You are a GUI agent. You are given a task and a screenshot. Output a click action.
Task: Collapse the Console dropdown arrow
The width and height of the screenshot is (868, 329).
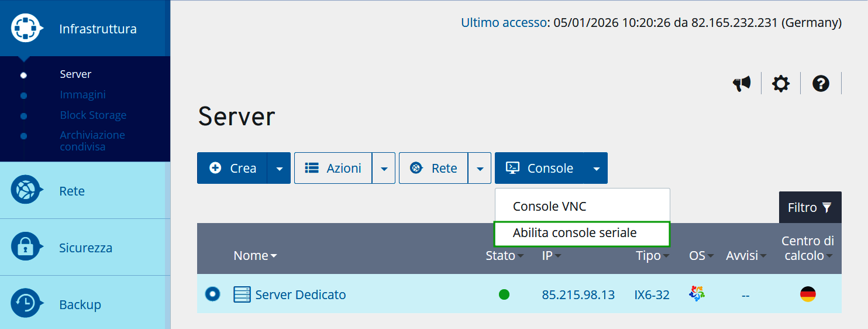[596, 169]
